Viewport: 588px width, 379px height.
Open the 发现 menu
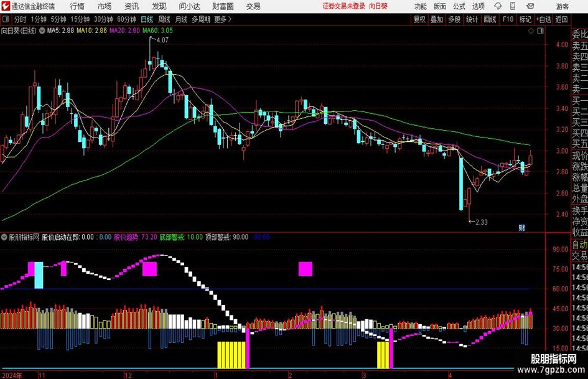[159, 6]
